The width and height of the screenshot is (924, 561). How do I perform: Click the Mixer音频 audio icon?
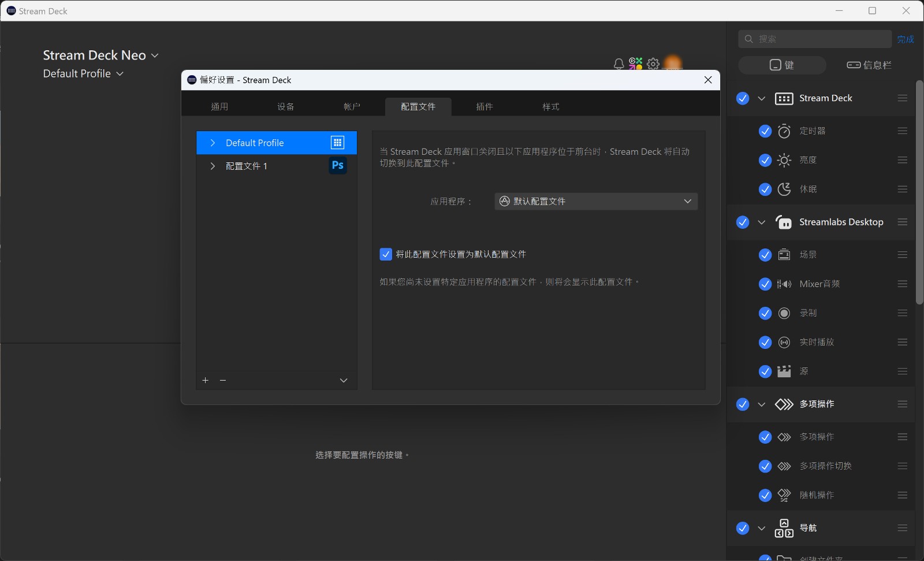(x=784, y=284)
